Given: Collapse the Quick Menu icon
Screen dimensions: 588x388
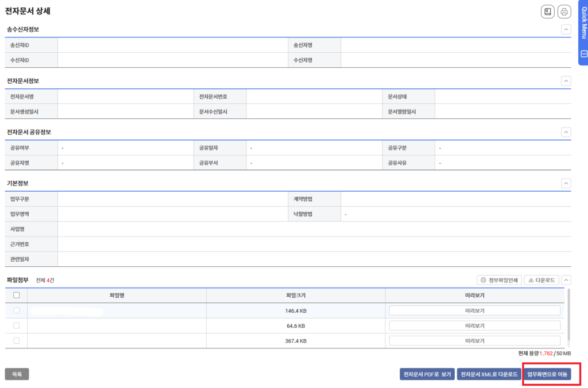Looking at the screenshot, I should (x=583, y=54).
